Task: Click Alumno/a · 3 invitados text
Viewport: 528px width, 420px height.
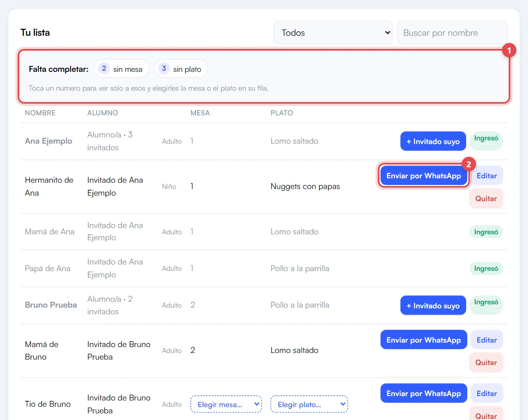Action: pyautogui.click(x=110, y=141)
